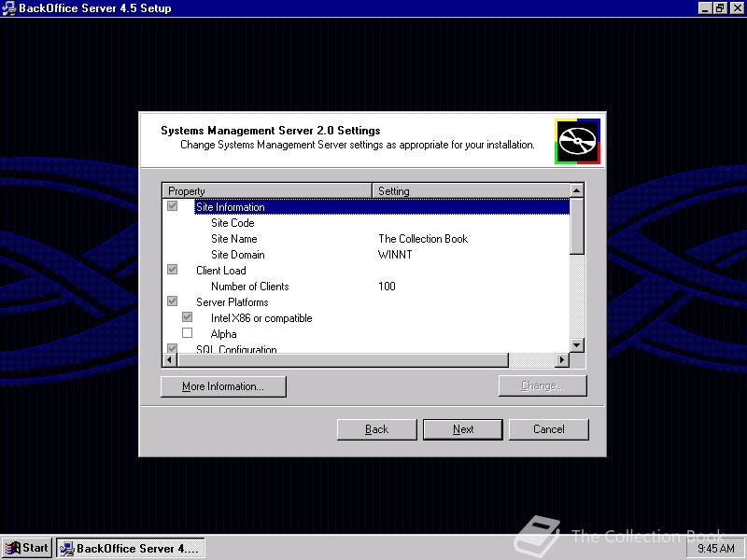Click the Property column header
This screenshot has width=747, height=560.
click(x=267, y=191)
